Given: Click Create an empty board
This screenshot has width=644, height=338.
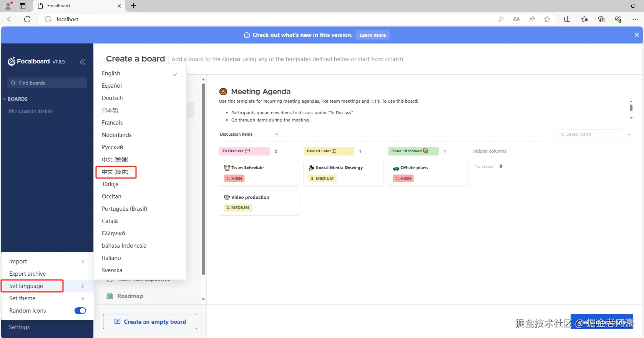Looking at the screenshot, I should [x=150, y=322].
